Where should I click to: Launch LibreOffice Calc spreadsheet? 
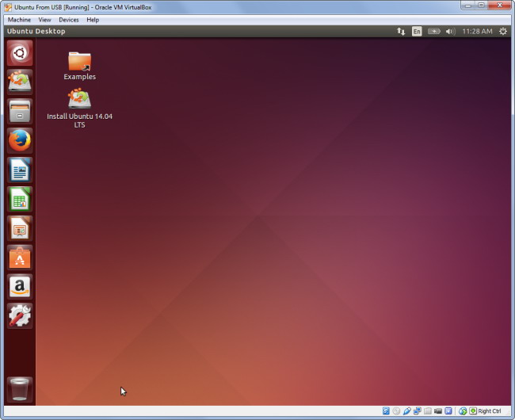click(x=20, y=199)
